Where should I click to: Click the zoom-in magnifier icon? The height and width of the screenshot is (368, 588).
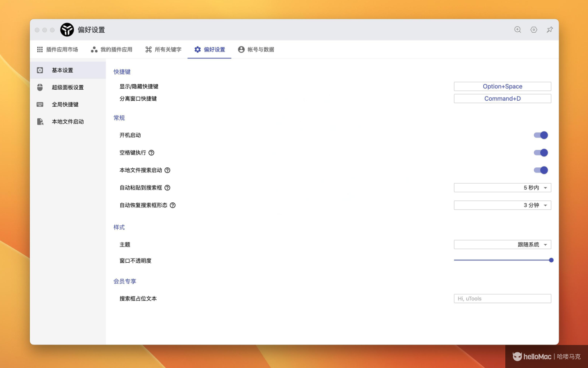(x=518, y=29)
